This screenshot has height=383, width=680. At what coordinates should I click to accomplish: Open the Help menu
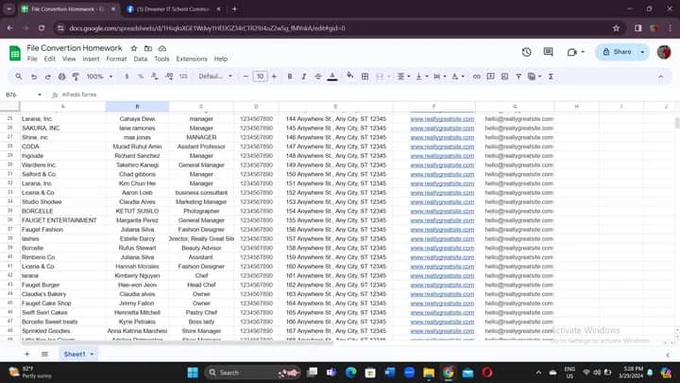(x=221, y=59)
